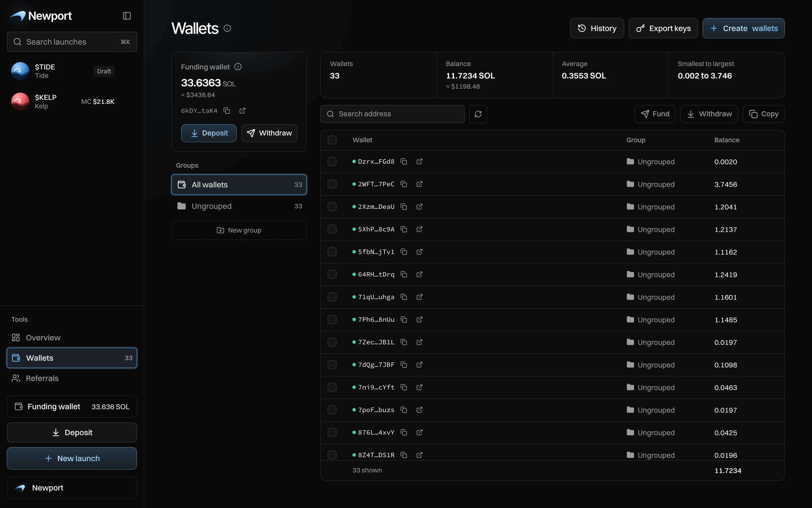Check the 7Zec…JB1L wallet row
Screen dimensions: 812x508
click(x=332, y=342)
